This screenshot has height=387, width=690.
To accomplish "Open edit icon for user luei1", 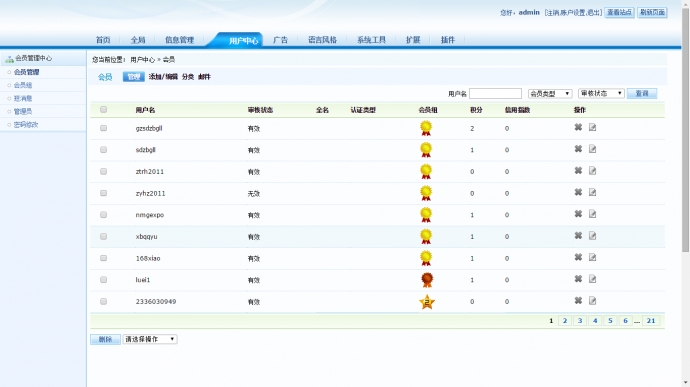I will [x=592, y=279].
